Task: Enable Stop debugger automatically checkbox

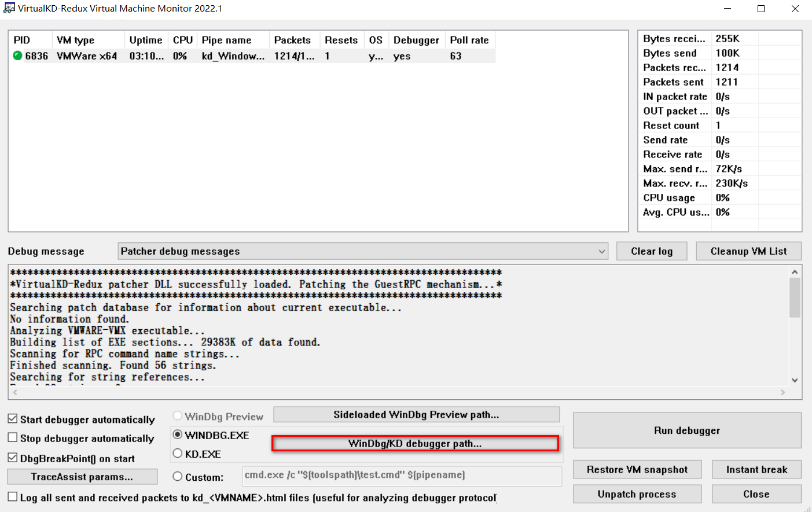Action: (12, 438)
